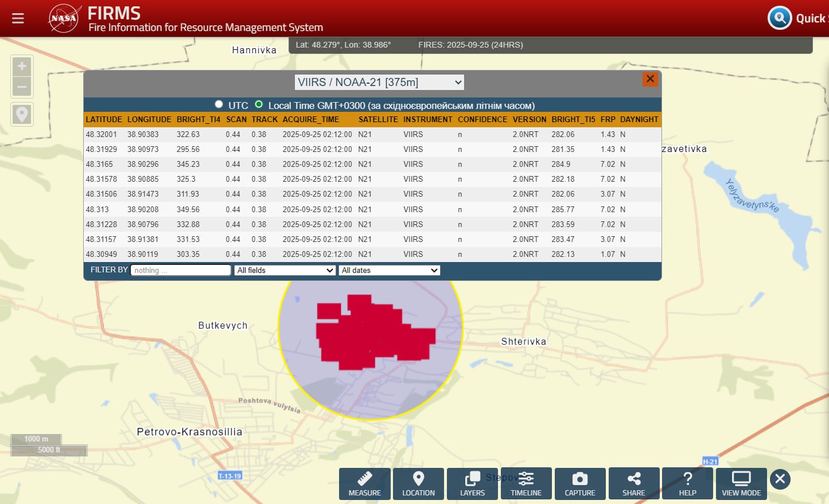Open the Quick search magnifier icon
This screenshot has width=829, height=504.
780,18
